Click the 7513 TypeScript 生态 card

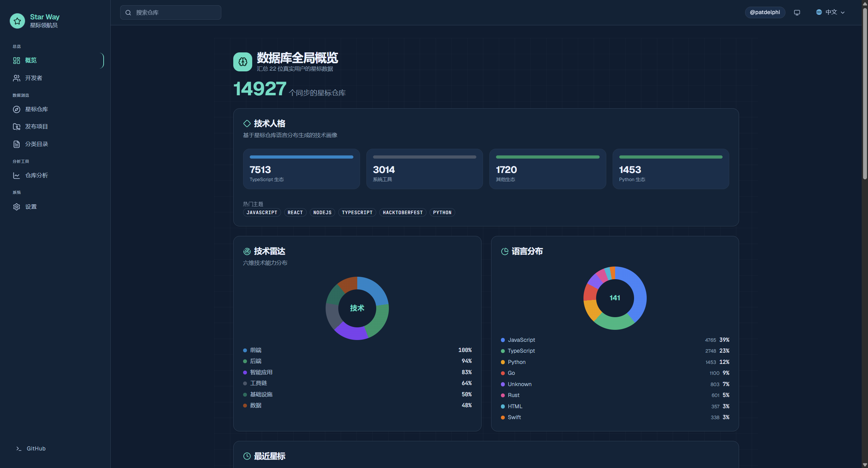pos(301,169)
